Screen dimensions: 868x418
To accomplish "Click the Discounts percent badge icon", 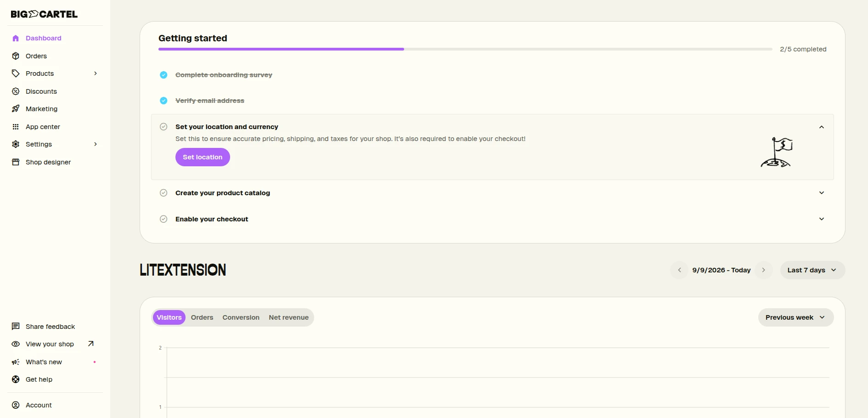I will coord(16,91).
